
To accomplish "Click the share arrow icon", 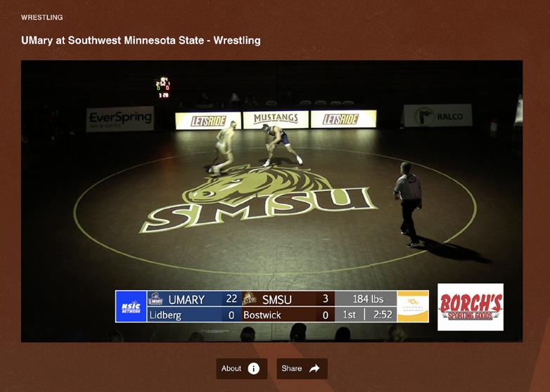I will click(x=314, y=369).
